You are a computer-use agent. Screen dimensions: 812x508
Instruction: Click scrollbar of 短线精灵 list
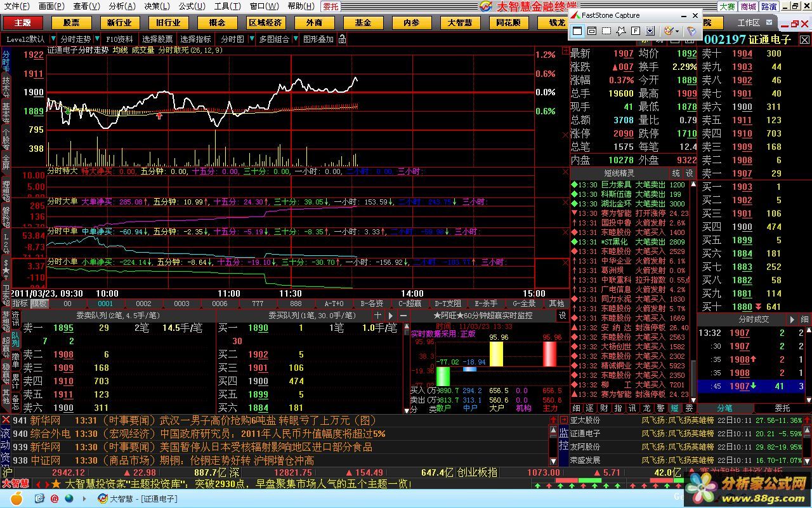point(693,291)
